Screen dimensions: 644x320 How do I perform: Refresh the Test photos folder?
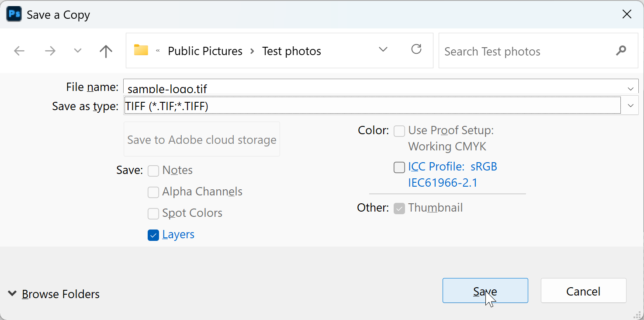point(416,49)
